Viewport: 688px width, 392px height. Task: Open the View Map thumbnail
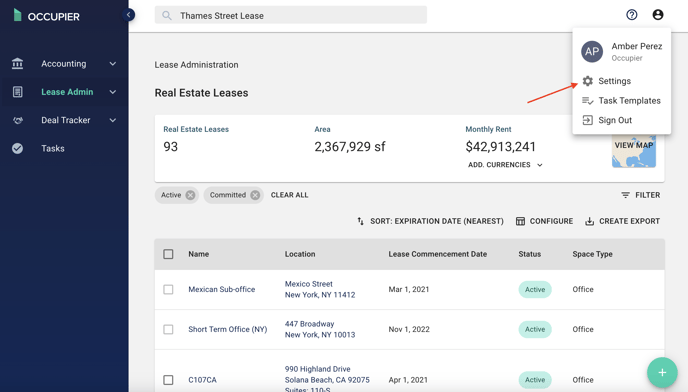point(634,151)
